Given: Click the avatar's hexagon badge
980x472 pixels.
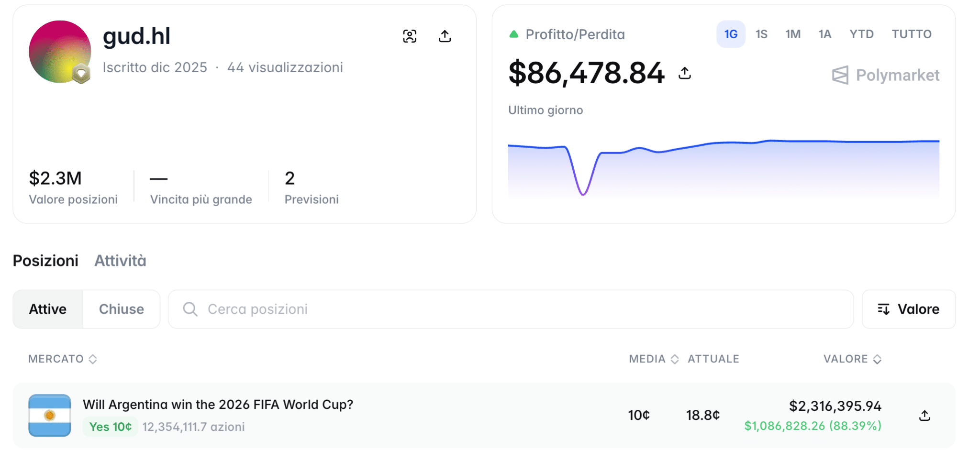Looking at the screenshot, I should click(81, 74).
